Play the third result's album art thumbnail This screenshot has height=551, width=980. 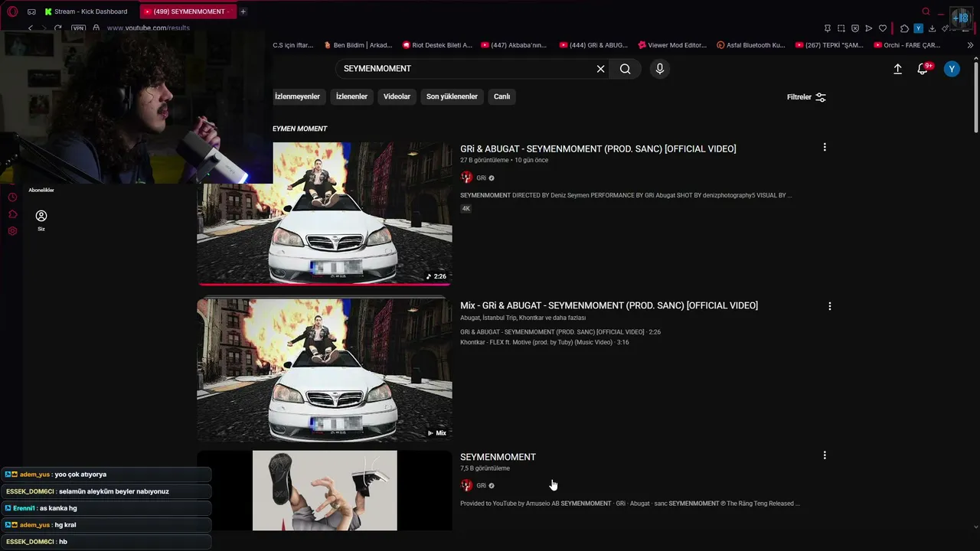click(x=325, y=491)
